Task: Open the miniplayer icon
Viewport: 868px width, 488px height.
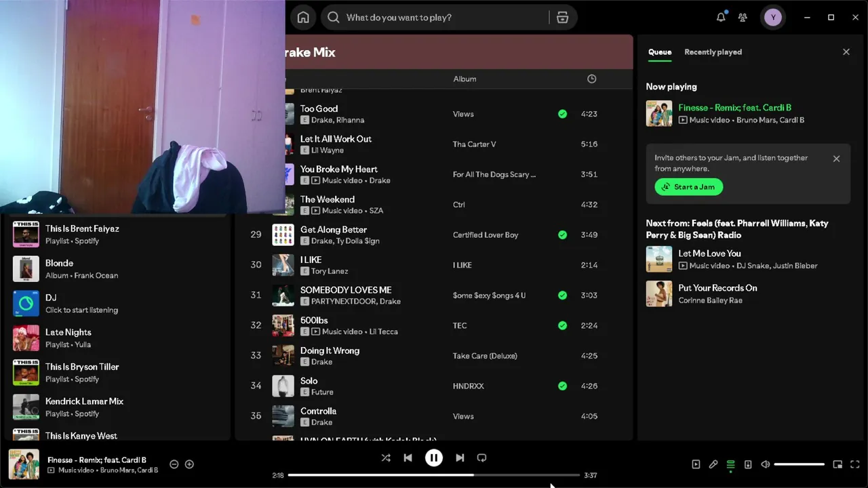Action: tap(837, 464)
